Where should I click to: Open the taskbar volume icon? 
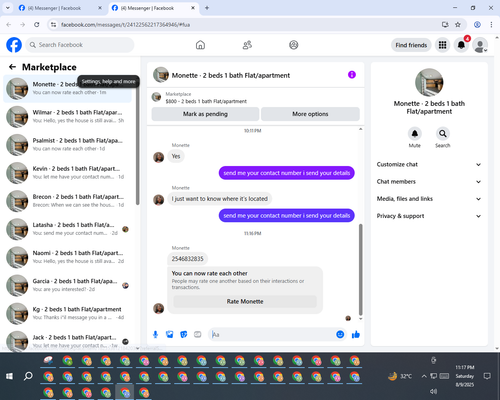click(433, 391)
